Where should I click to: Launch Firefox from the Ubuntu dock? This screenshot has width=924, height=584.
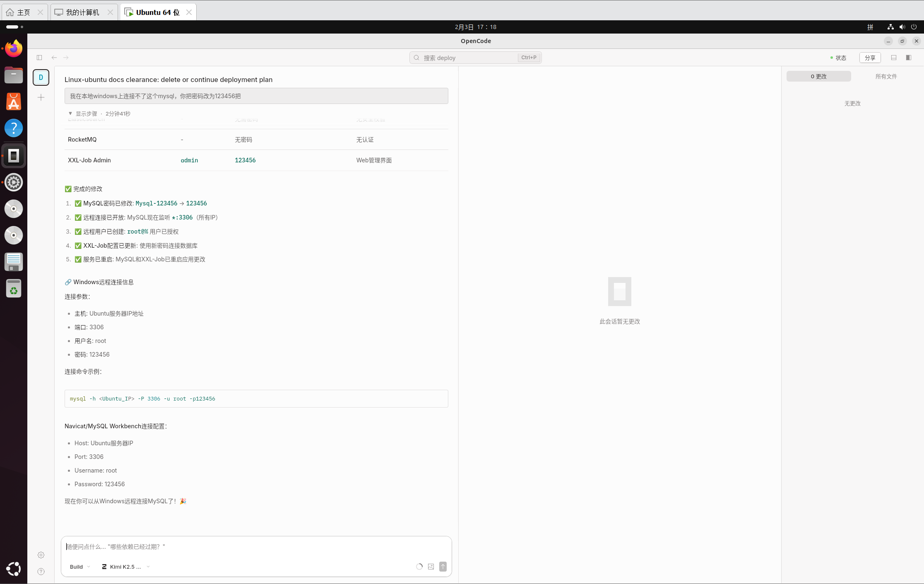(x=14, y=49)
